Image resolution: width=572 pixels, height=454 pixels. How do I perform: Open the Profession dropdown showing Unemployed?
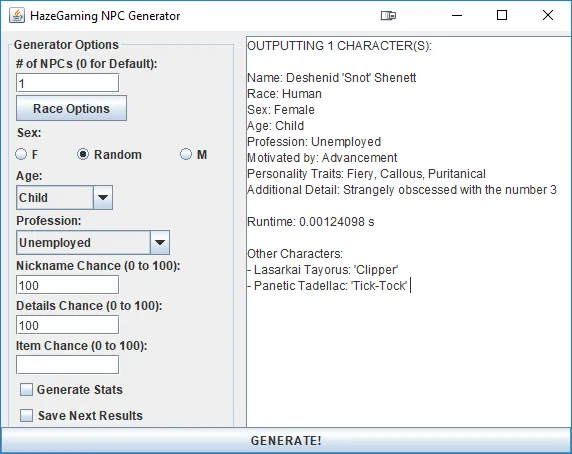coord(93,242)
